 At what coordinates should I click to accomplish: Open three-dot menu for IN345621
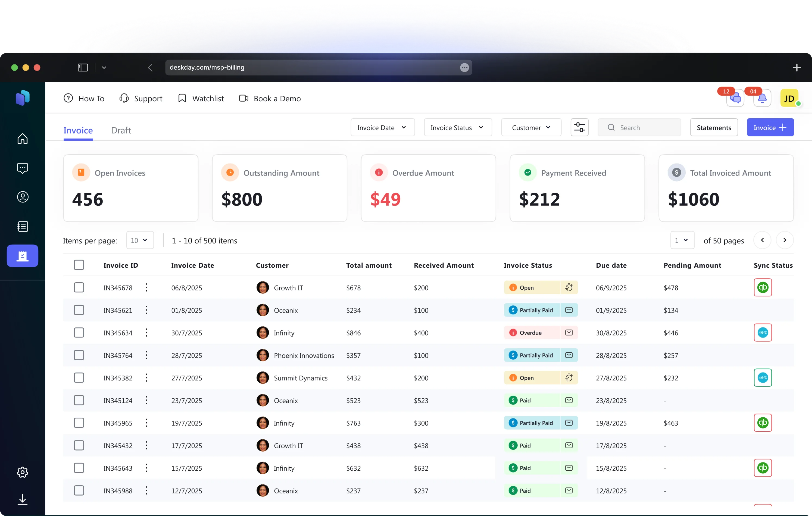[146, 310]
